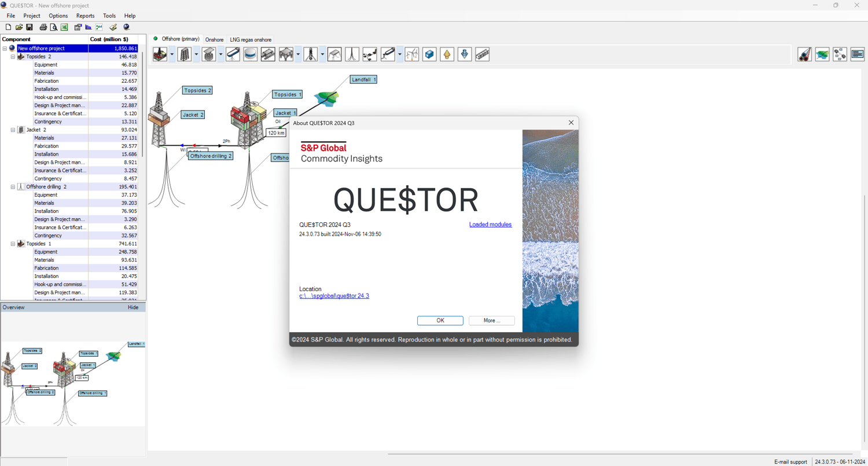Click the Overview diagram thumbnail
The image size is (868, 466).
point(73,384)
